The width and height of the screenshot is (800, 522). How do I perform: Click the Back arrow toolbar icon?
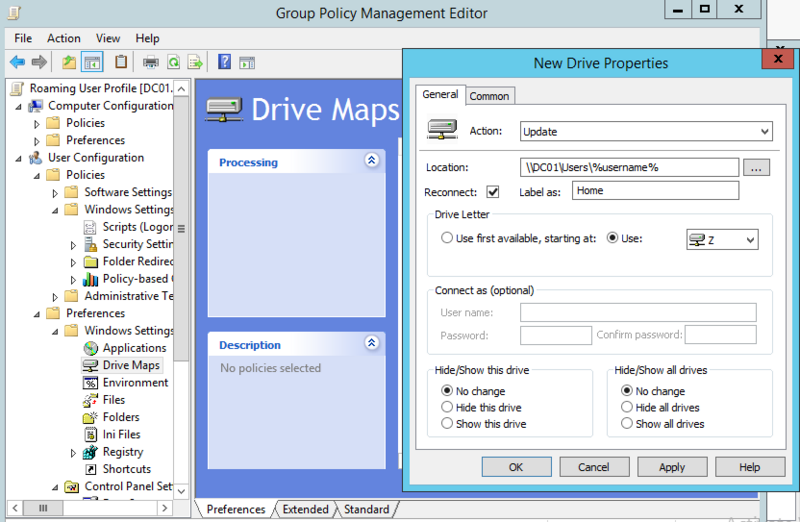click(17, 62)
